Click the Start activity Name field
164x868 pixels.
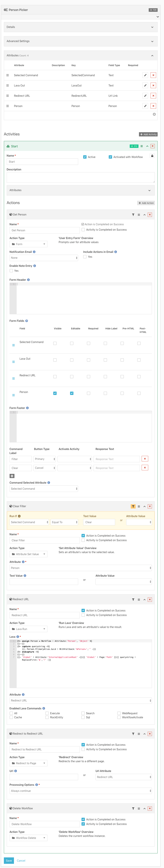pyautogui.click(x=43, y=162)
